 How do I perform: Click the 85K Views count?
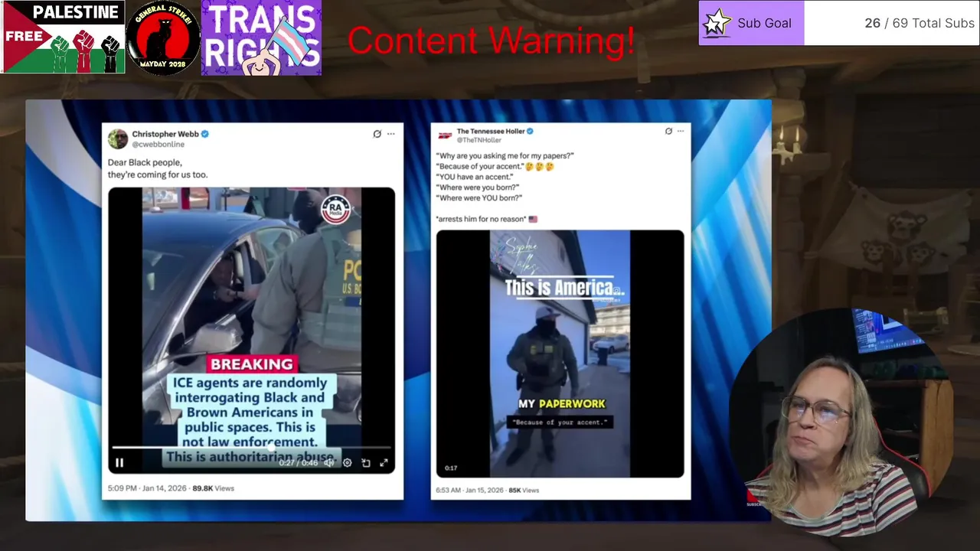point(524,490)
